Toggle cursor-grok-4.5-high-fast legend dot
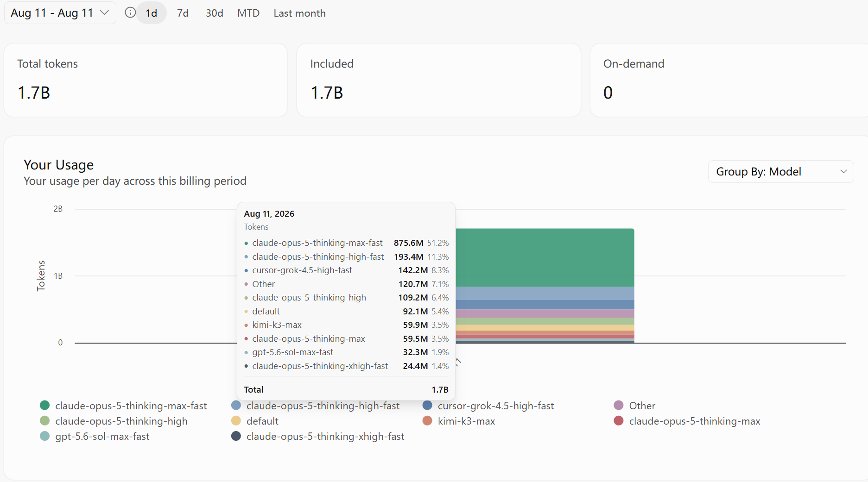The width and height of the screenshot is (868, 482). tap(427, 406)
